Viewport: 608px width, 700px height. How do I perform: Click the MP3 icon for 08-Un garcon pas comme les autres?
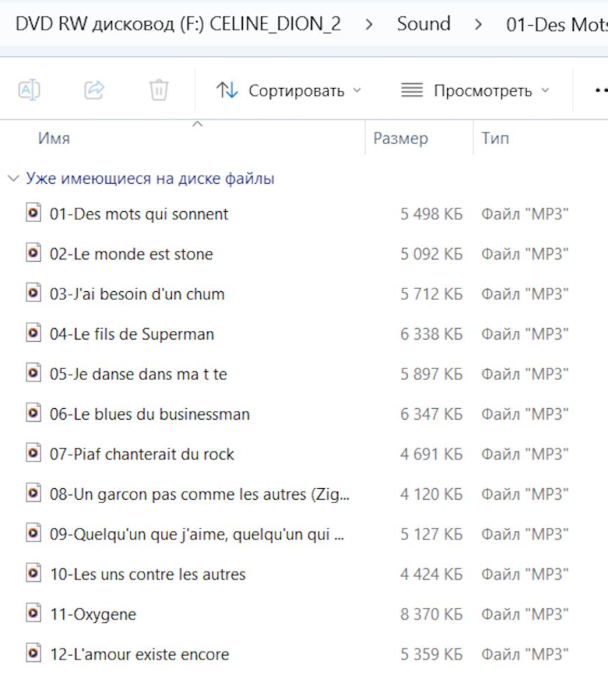pos(34,493)
